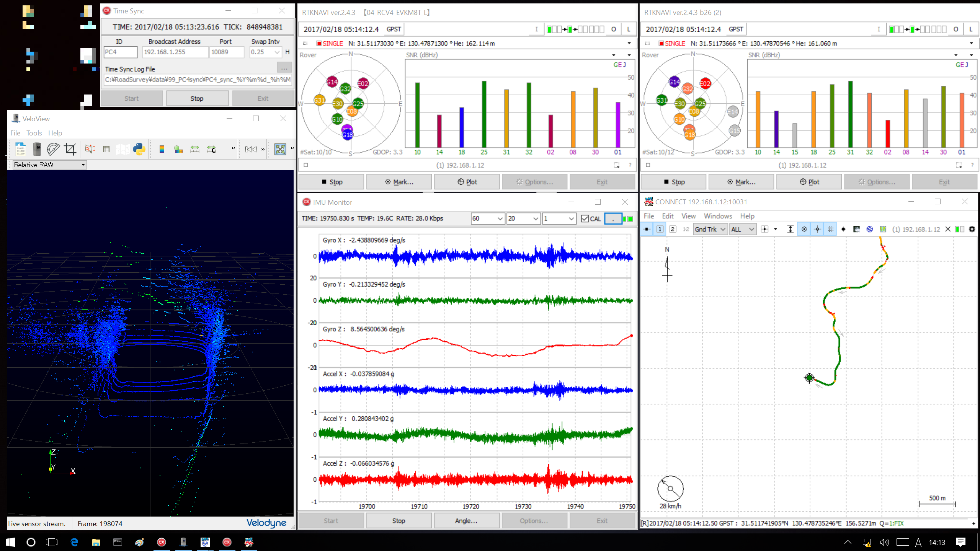The width and height of the screenshot is (980, 551).
Task: Open the spreadsheet view icon in VeloView
Action: coord(106,149)
